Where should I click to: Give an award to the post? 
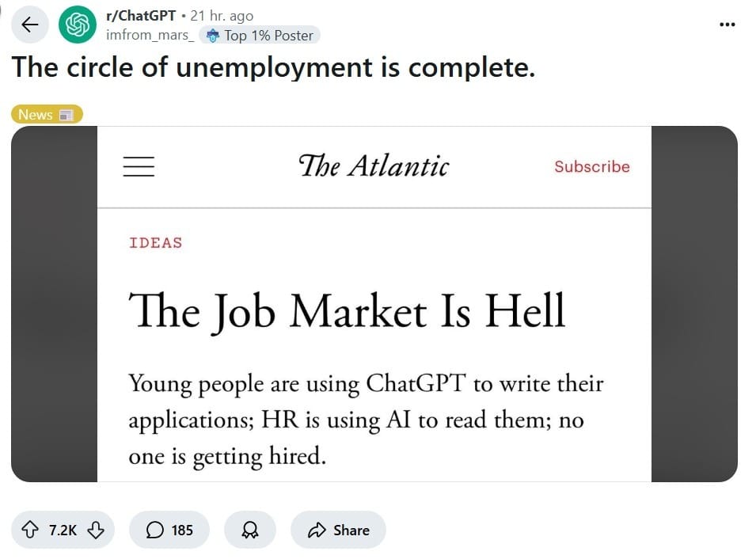(x=249, y=530)
